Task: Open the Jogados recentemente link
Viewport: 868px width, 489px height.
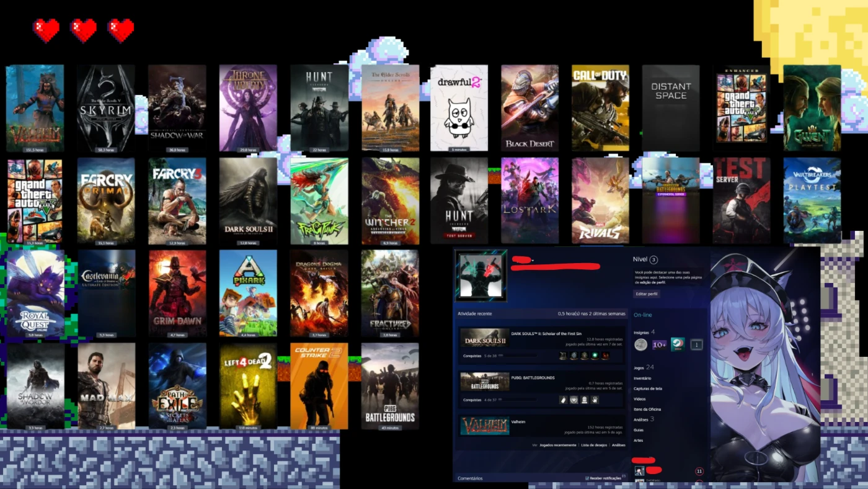Action: [x=557, y=445]
